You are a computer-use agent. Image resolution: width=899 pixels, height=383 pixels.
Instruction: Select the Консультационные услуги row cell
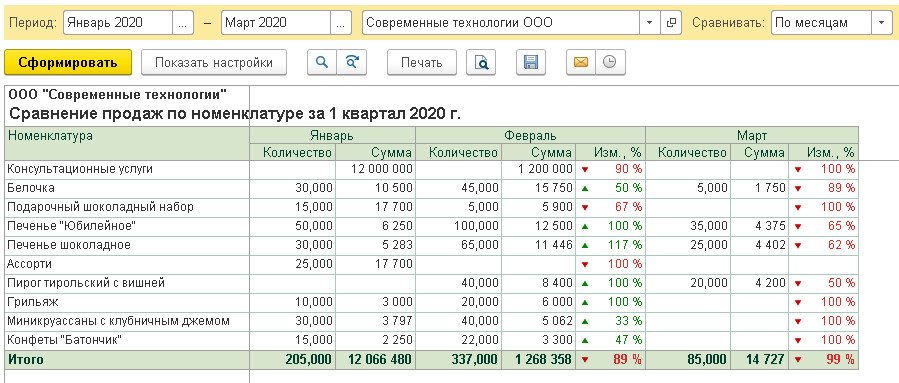tap(127, 169)
